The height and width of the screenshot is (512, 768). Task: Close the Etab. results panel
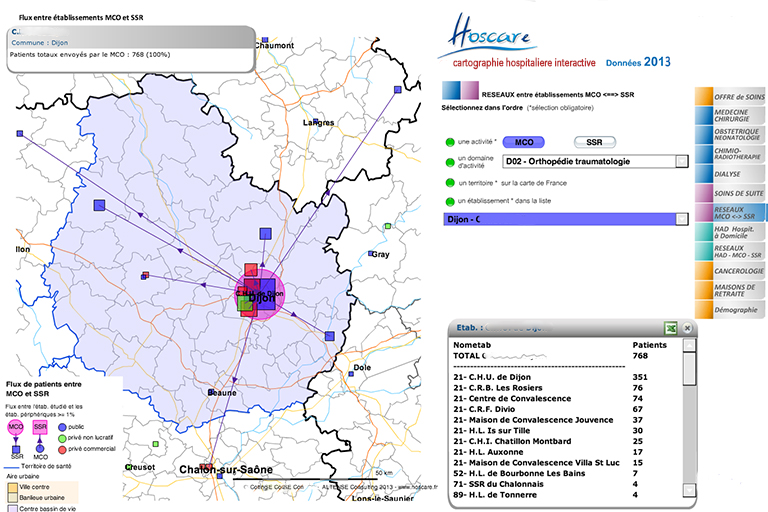(689, 327)
